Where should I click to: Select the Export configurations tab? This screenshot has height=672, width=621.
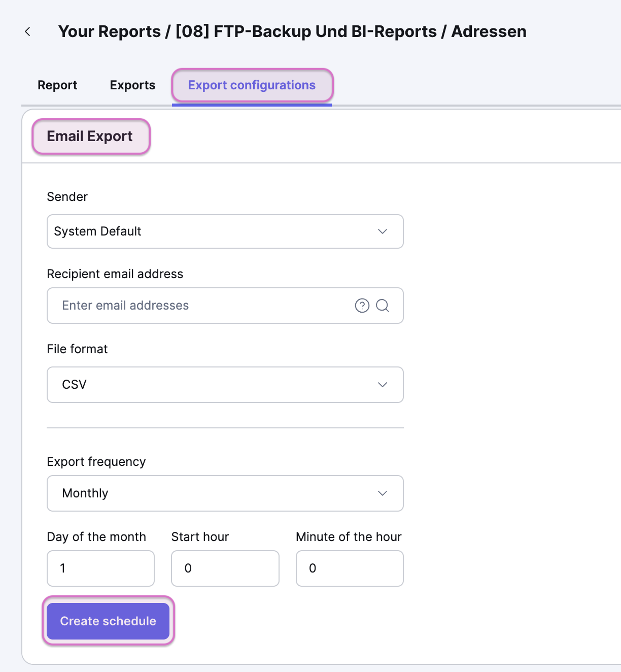coord(252,85)
